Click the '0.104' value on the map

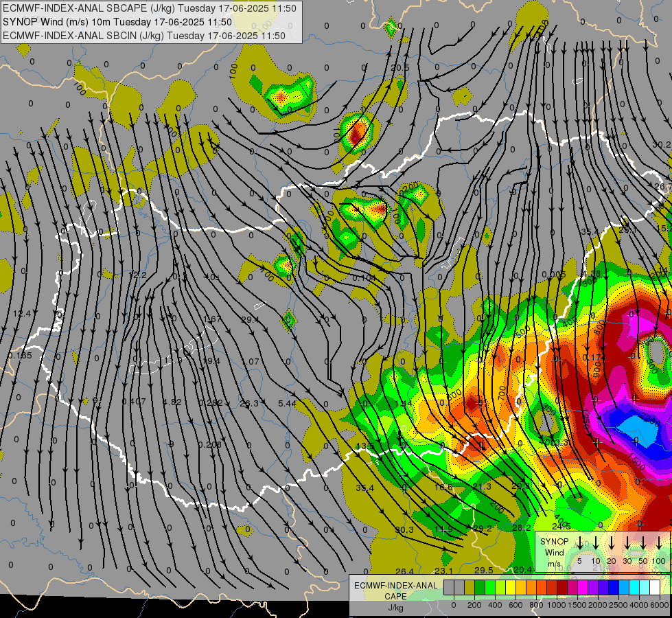[x=364, y=278]
